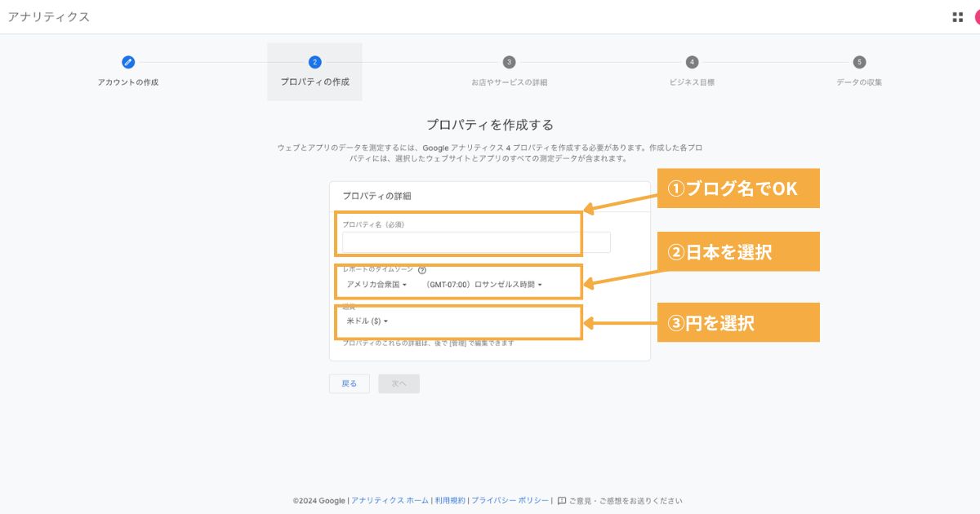Open the 利用規約 footer link
Image resolution: width=980 pixels, height=514 pixels.
[x=450, y=501]
